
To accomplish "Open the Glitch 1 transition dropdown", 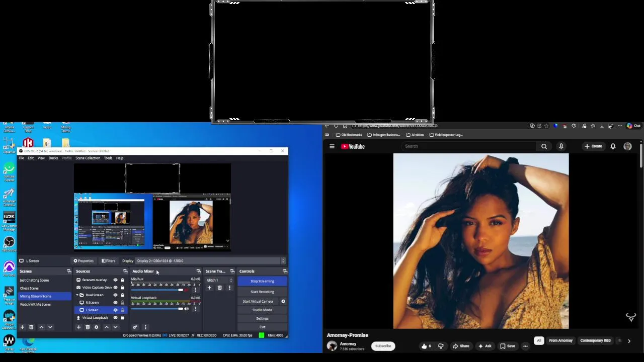I will 219,280.
